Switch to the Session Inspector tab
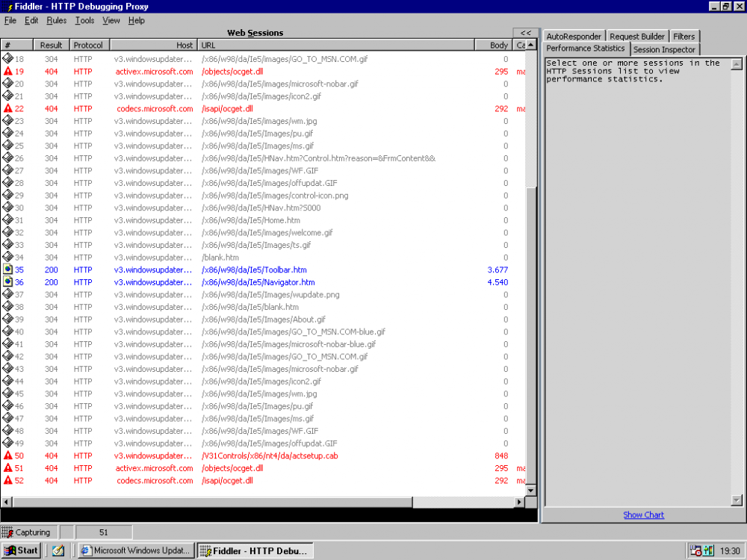747x560 pixels. point(664,49)
